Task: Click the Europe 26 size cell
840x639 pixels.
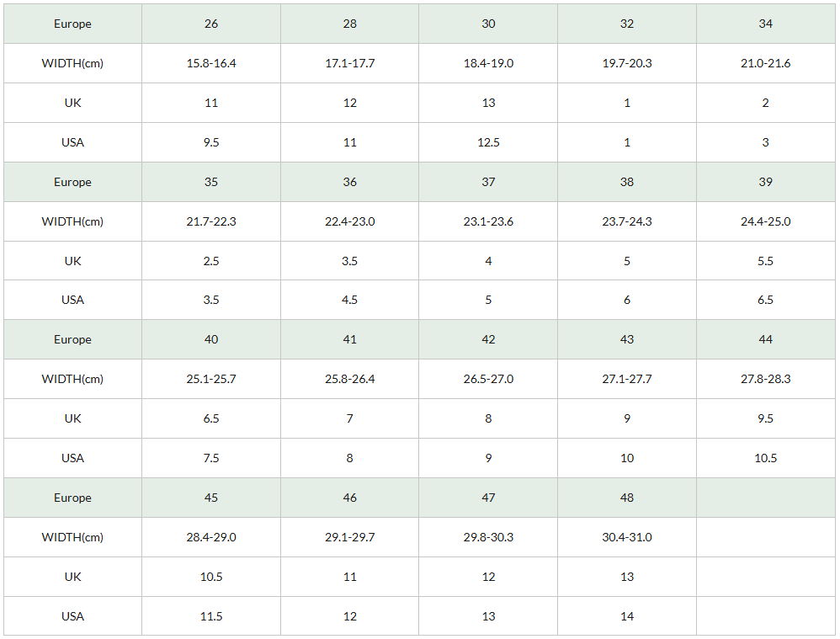Action: click(x=211, y=24)
